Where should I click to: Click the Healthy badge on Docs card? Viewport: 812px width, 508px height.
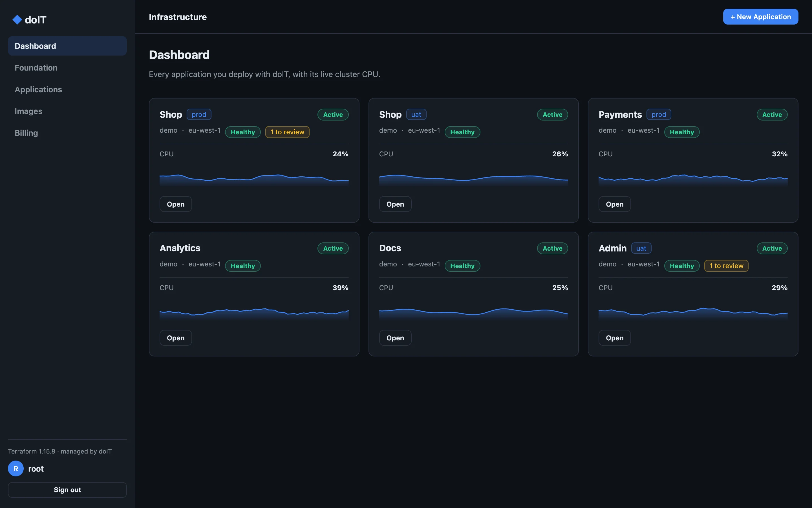[x=462, y=266]
